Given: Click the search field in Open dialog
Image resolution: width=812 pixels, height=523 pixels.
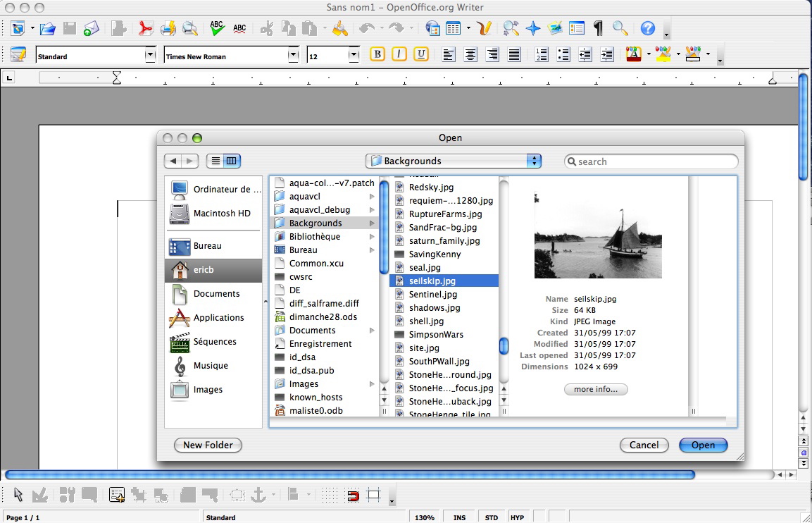Looking at the screenshot, I should click(651, 161).
